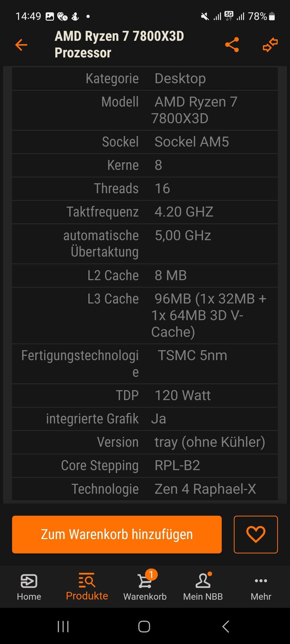Viewport: 290px width, 644px height.
Task: Tap the tray (ohne Kühler) version row
Action: tap(145, 442)
